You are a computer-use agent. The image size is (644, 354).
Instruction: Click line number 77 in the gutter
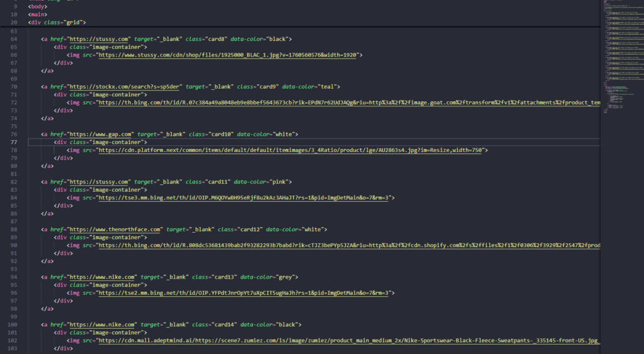pos(14,142)
